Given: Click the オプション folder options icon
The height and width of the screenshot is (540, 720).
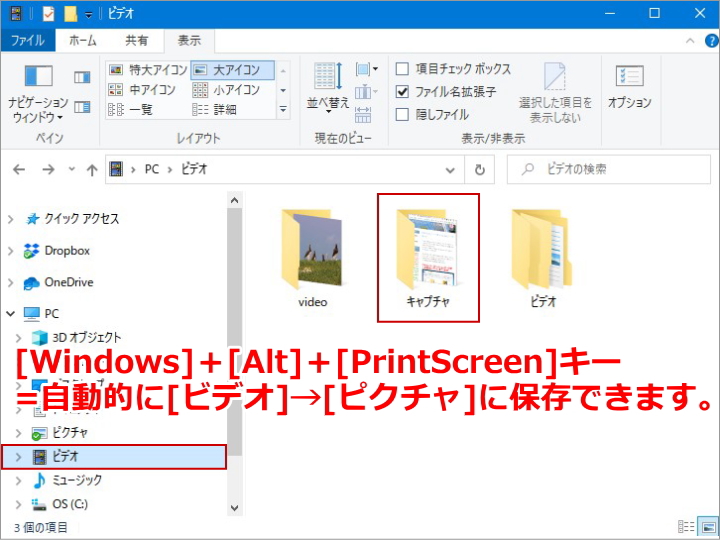Looking at the screenshot, I should (x=629, y=85).
